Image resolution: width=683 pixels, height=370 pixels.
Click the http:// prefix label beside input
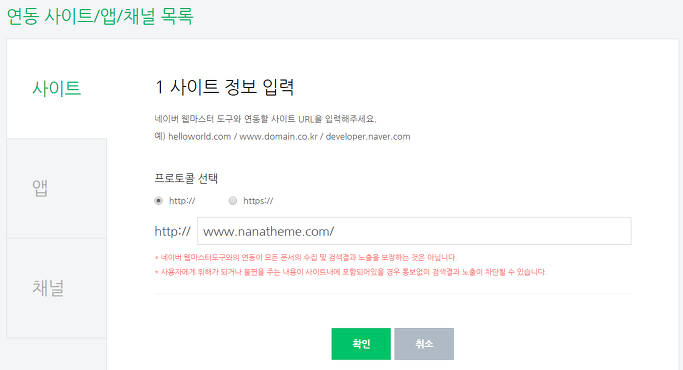click(x=172, y=231)
